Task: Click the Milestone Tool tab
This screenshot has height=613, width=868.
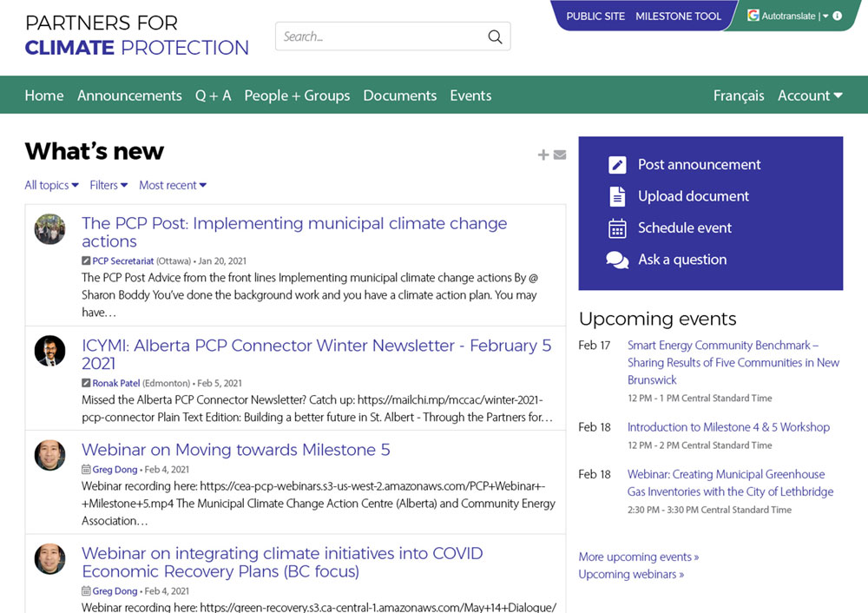Action: point(678,16)
